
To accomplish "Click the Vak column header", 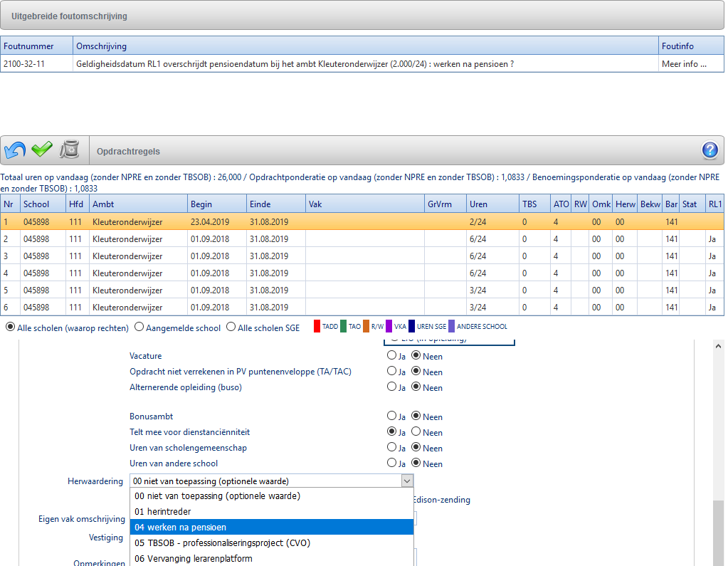I will tap(365, 204).
